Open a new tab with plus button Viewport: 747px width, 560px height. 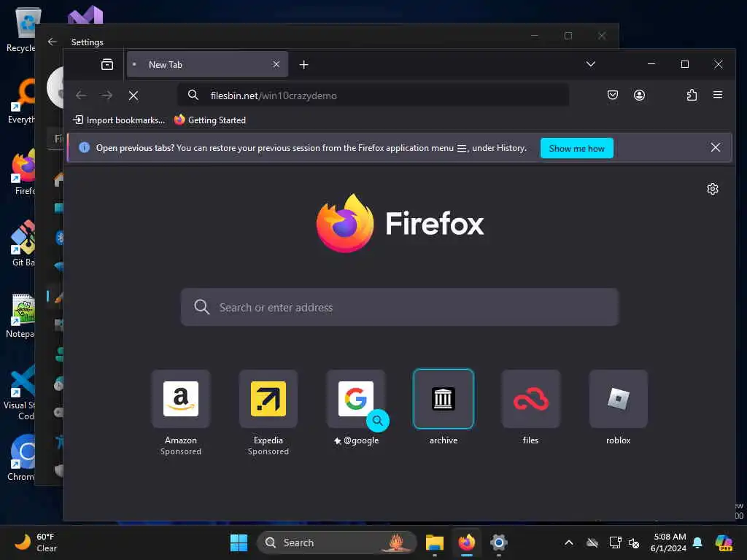[x=304, y=64]
